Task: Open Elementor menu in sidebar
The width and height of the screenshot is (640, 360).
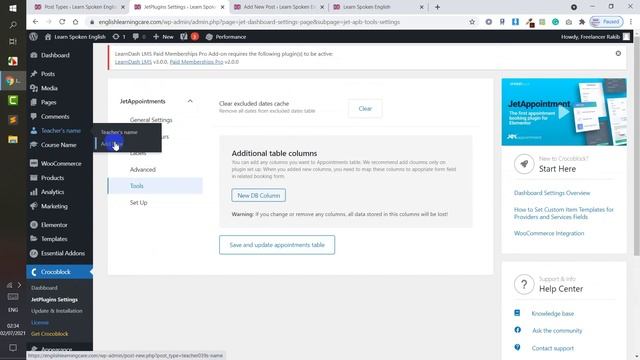Action: coord(54,225)
